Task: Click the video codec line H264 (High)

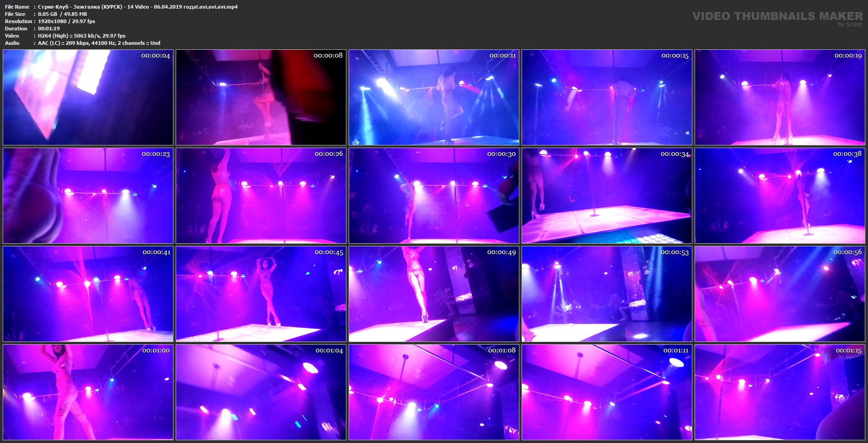Action: [82, 36]
